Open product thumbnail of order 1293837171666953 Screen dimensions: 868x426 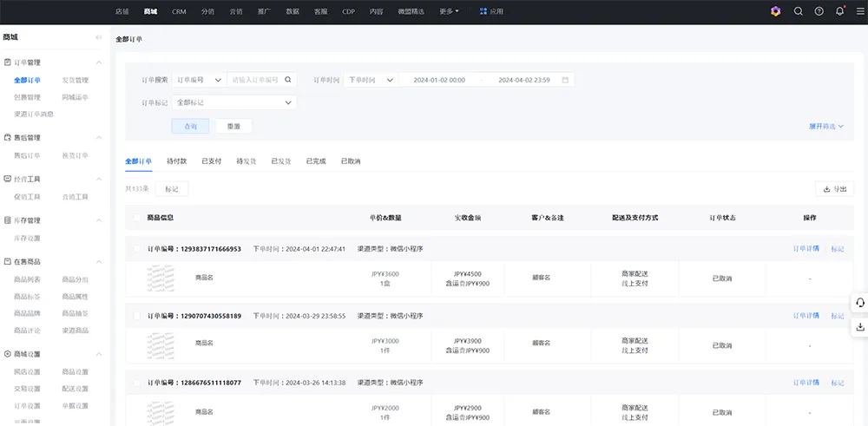(x=161, y=279)
